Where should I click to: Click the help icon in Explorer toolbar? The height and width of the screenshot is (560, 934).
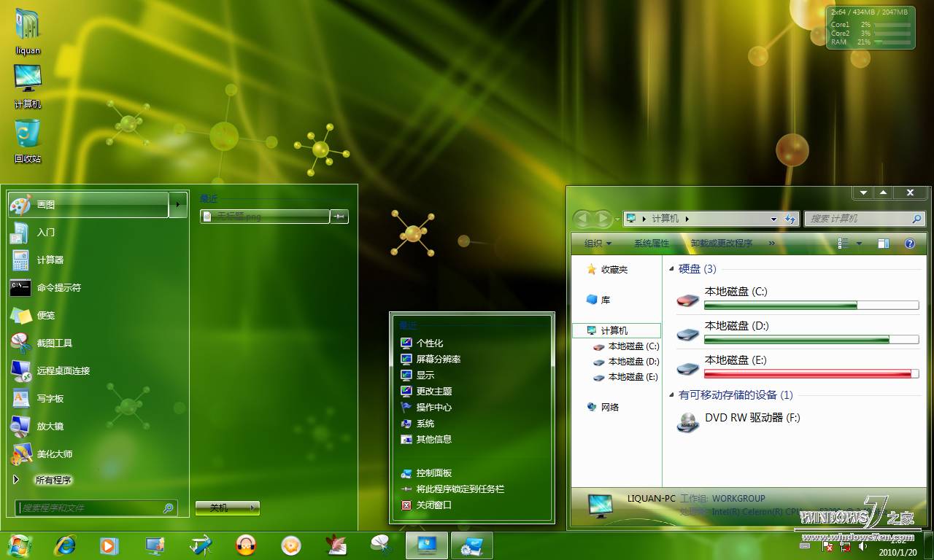tap(910, 244)
